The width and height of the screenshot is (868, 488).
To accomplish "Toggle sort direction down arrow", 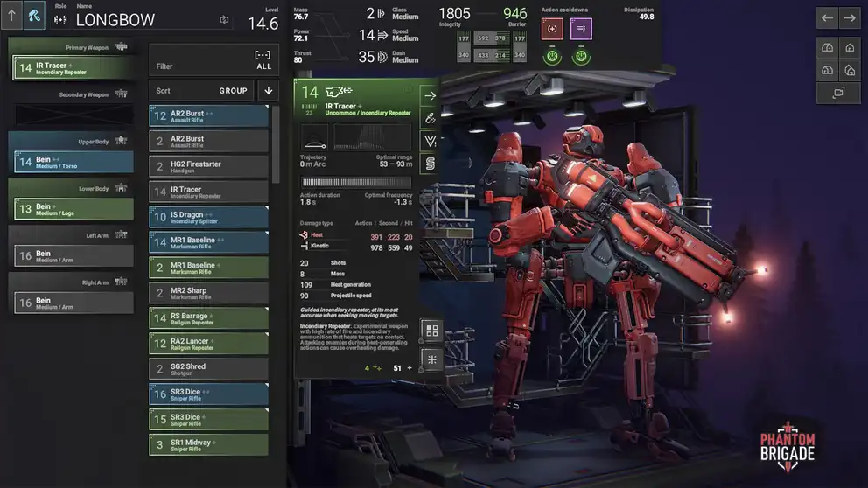I will [269, 90].
